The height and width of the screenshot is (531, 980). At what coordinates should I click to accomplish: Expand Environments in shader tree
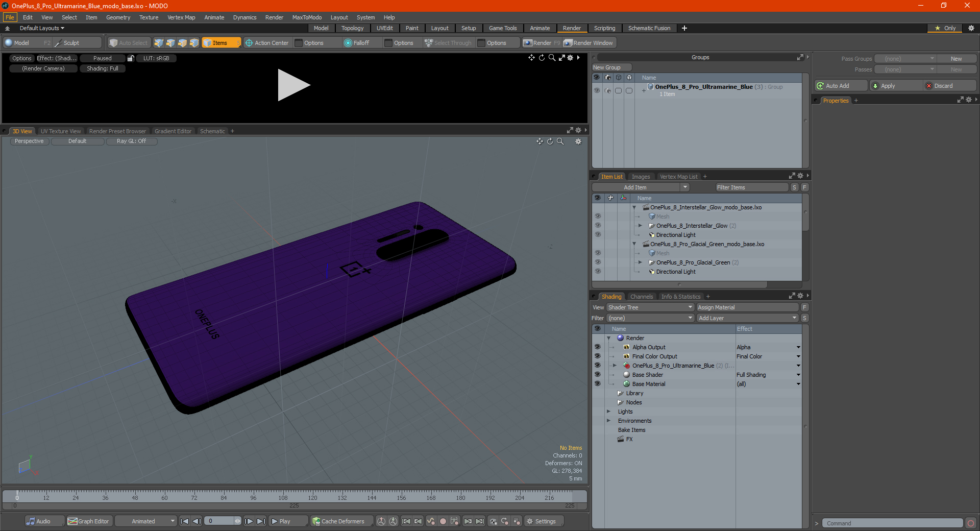pos(608,421)
